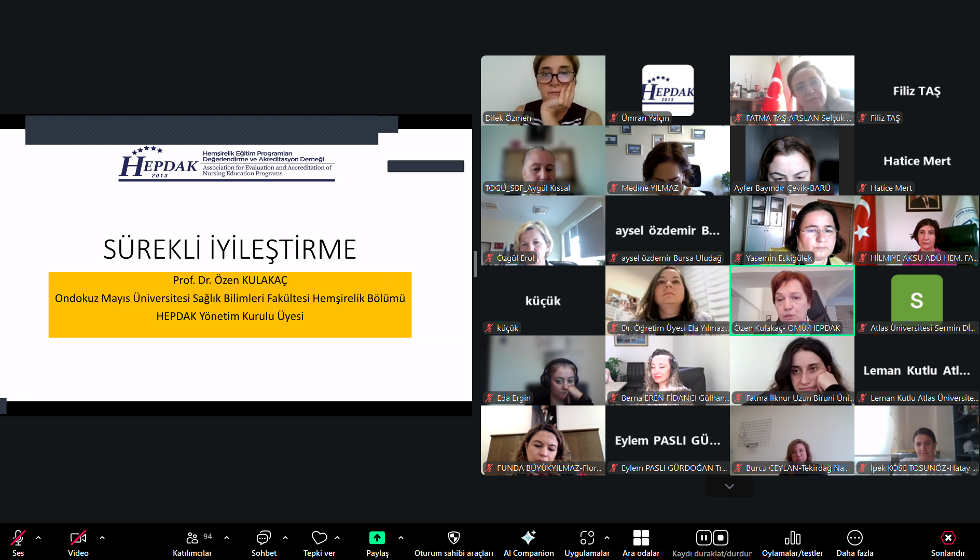Open the Katılımcılar participants panel
980x560 pixels.
click(192, 542)
